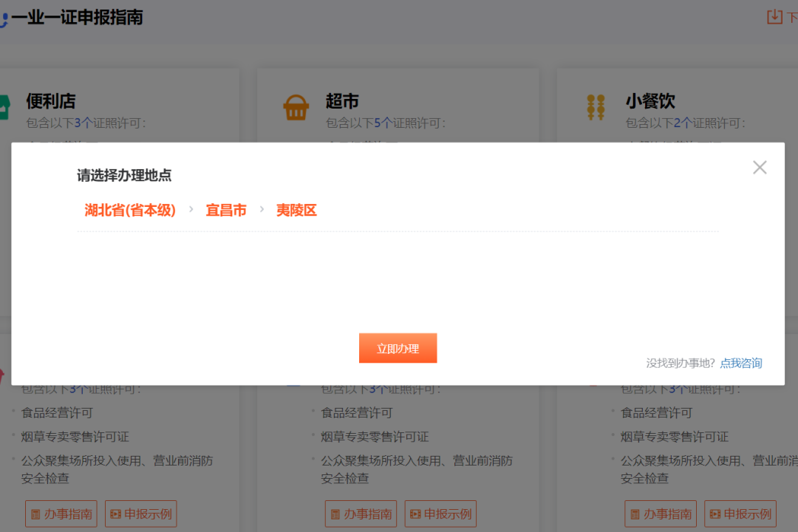Click the skewer icon for 小餐饮
This screenshot has height=532, width=798.
pyautogui.click(x=596, y=107)
